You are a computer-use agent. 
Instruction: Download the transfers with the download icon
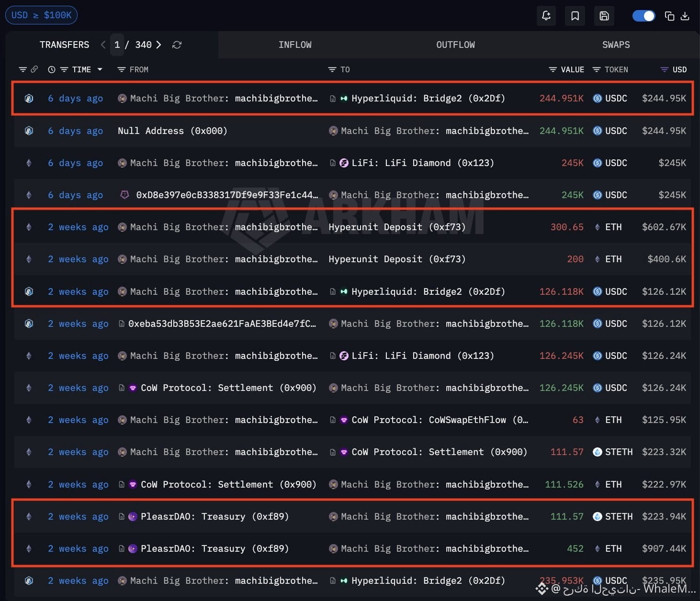click(685, 16)
